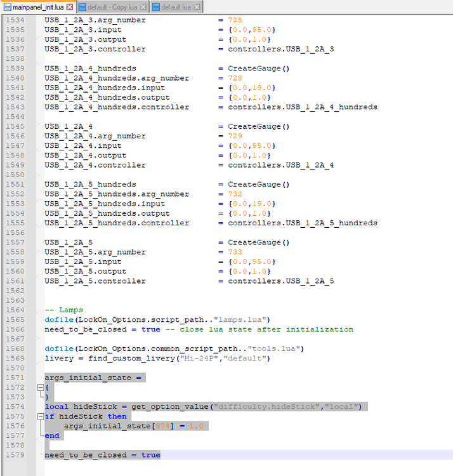The image size is (453, 476).
Task: Click "args_initial_state =" on line 1571
Action: (93, 378)
